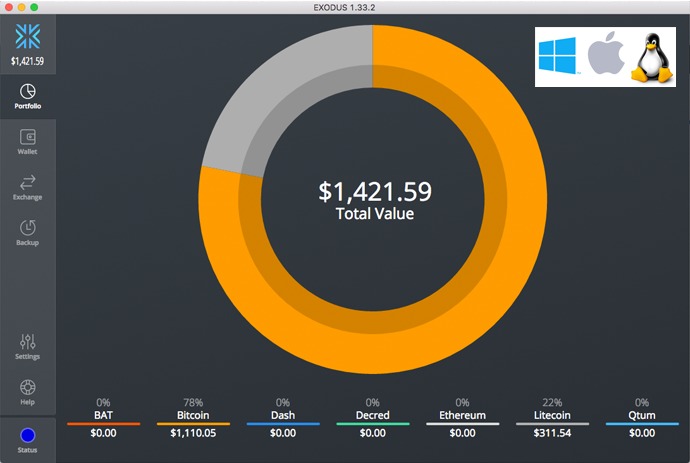Select the Qtum asset label

(x=642, y=415)
